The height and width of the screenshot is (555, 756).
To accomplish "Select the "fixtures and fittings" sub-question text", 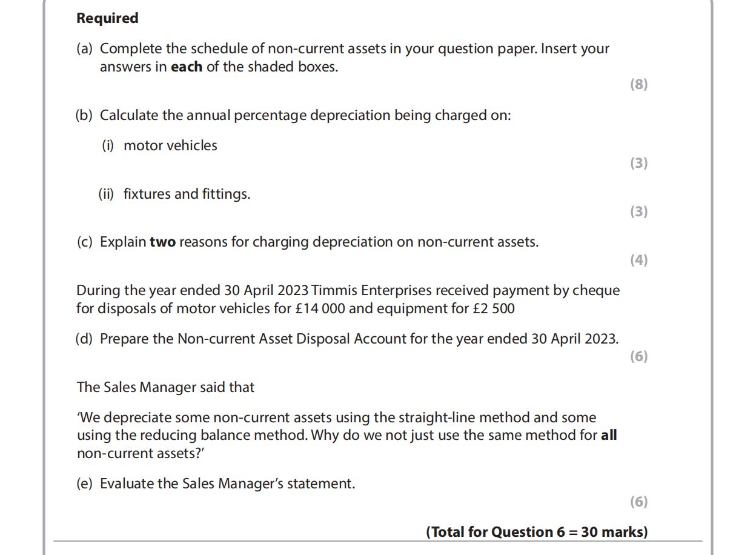I will (x=187, y=194).
